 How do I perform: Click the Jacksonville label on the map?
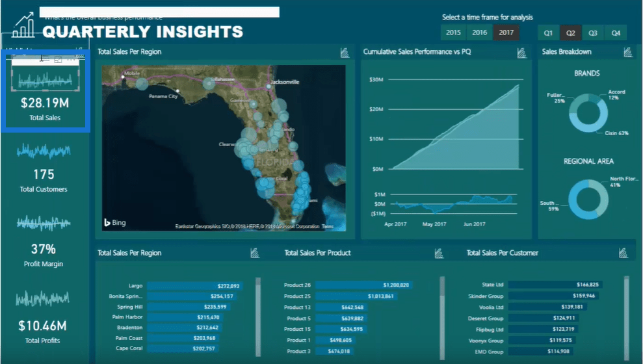(x=285, y=82)
